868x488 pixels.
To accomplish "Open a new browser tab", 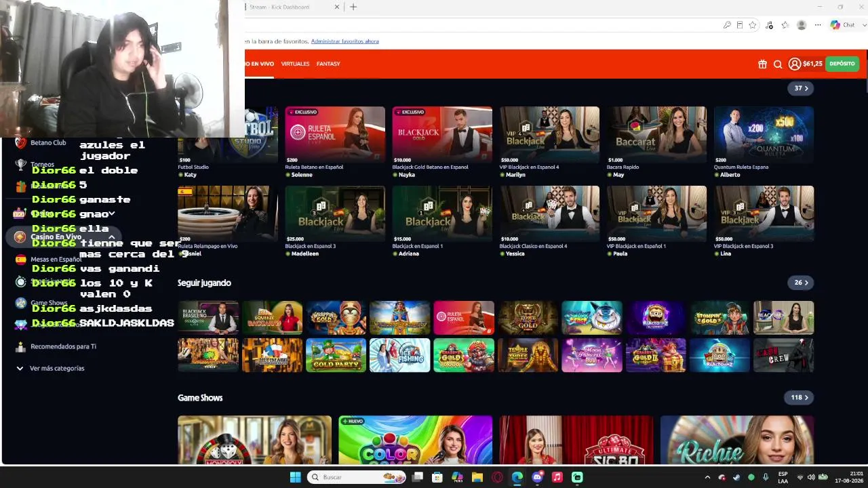I will point(353,7).
